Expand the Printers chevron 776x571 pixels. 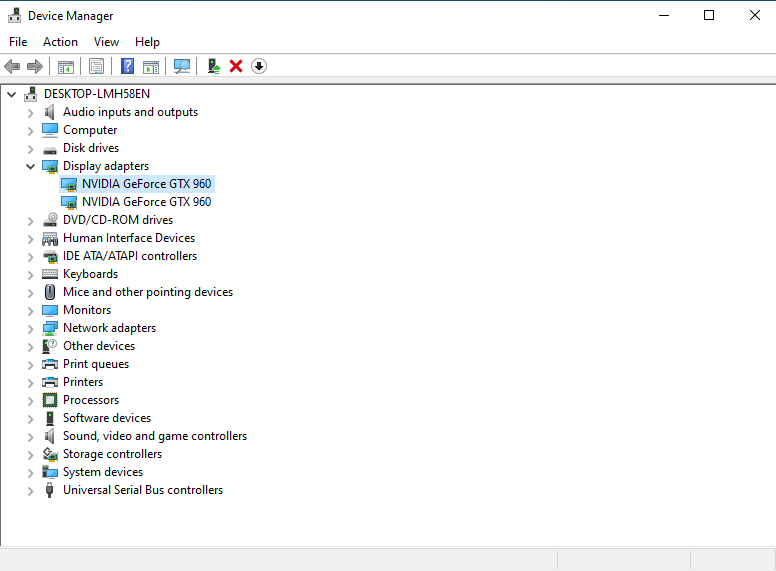pyautogui.click(x=30, y=382)
